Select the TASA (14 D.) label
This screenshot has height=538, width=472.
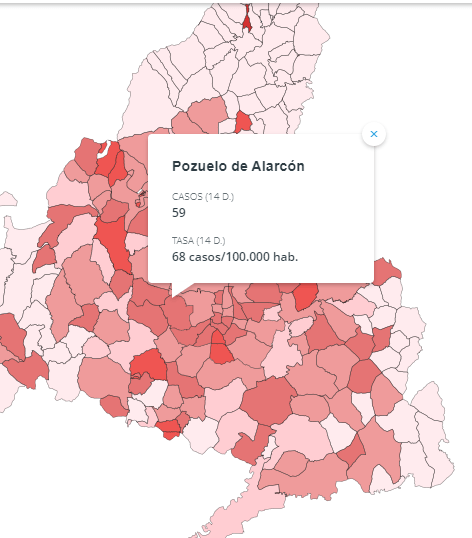click(x=199, y=241)
